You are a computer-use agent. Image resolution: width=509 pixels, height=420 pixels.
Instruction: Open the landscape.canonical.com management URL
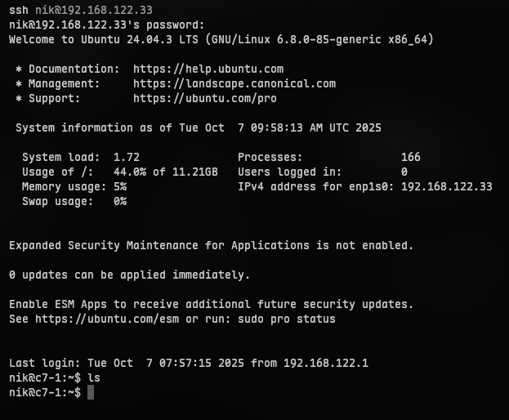(234, 83)
